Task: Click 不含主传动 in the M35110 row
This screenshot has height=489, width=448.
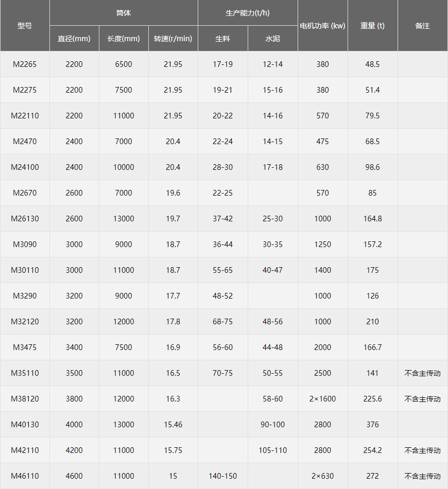Action: coord(422,373)
